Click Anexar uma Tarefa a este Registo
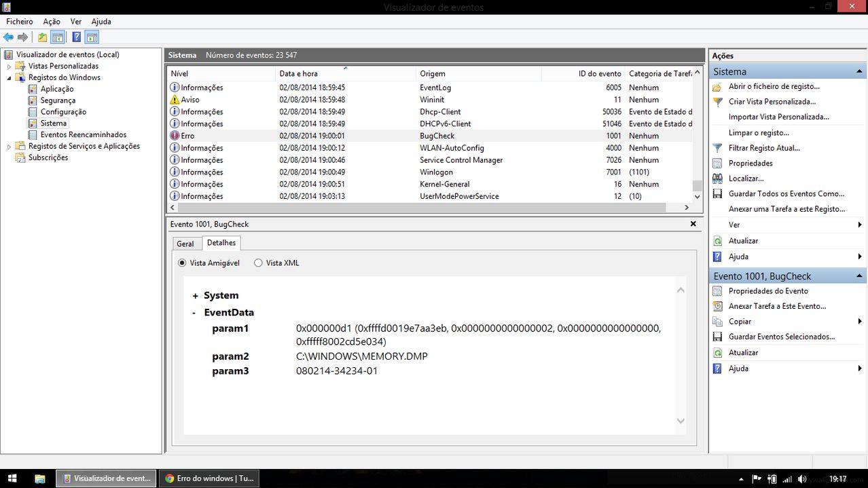Image resolution: width=868 pixels, height=488 pixels. point(786,209)
